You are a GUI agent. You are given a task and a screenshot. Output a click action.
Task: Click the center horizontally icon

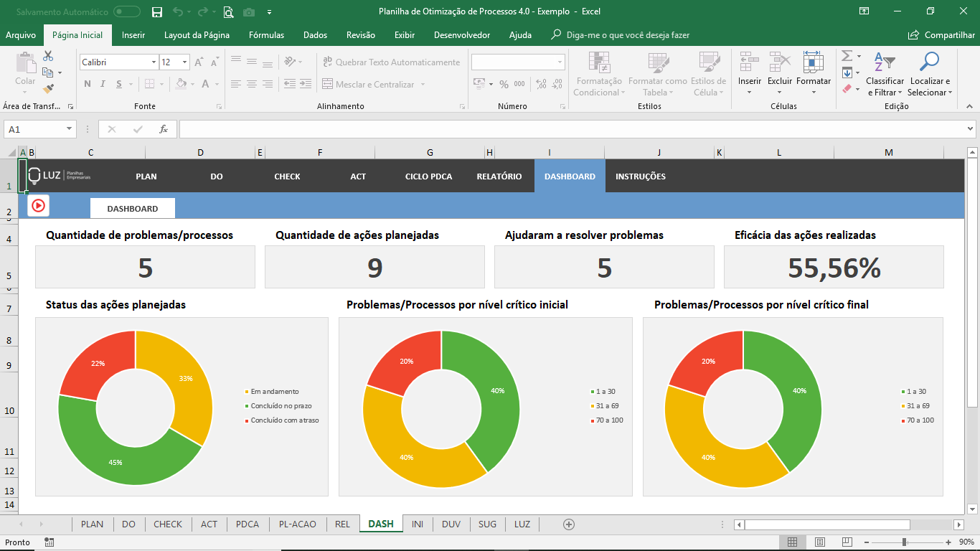click(253, 84)
